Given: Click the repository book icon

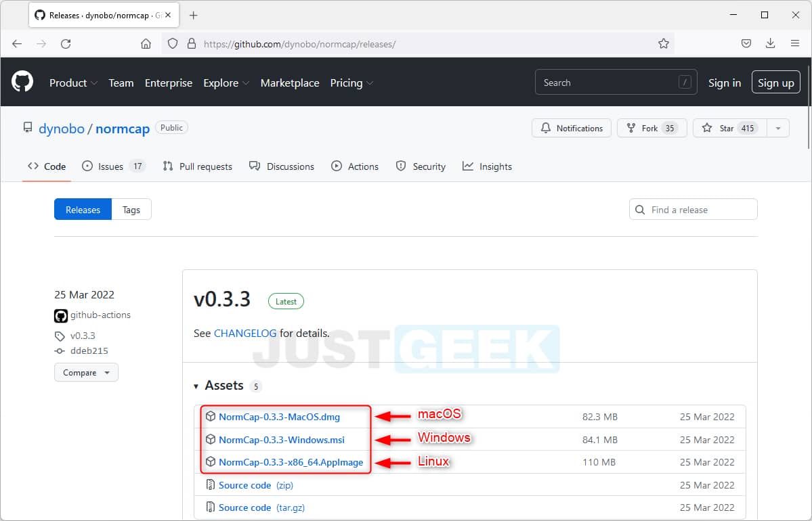Looking at the screenshot, I should (28, 128).
